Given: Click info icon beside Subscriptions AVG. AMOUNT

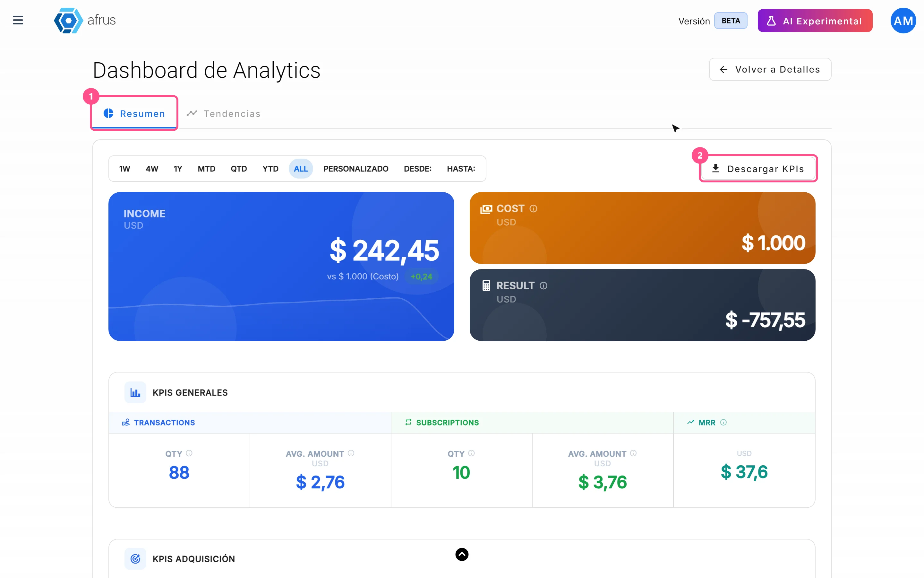Looking at the screenshot, I should [633, 453].
